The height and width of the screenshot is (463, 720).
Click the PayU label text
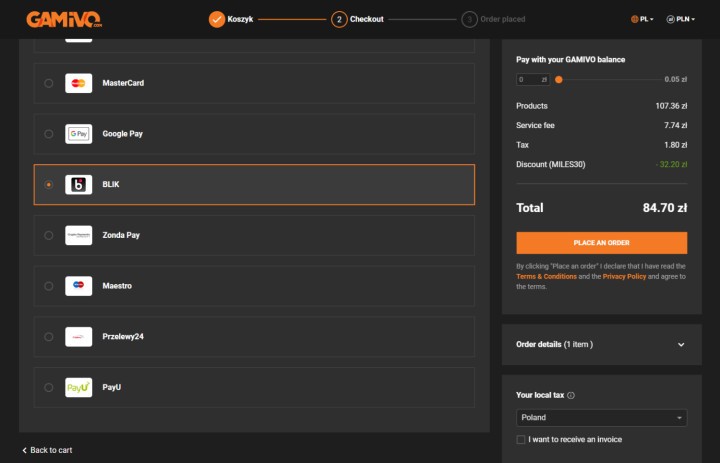(x=112, y=387)
